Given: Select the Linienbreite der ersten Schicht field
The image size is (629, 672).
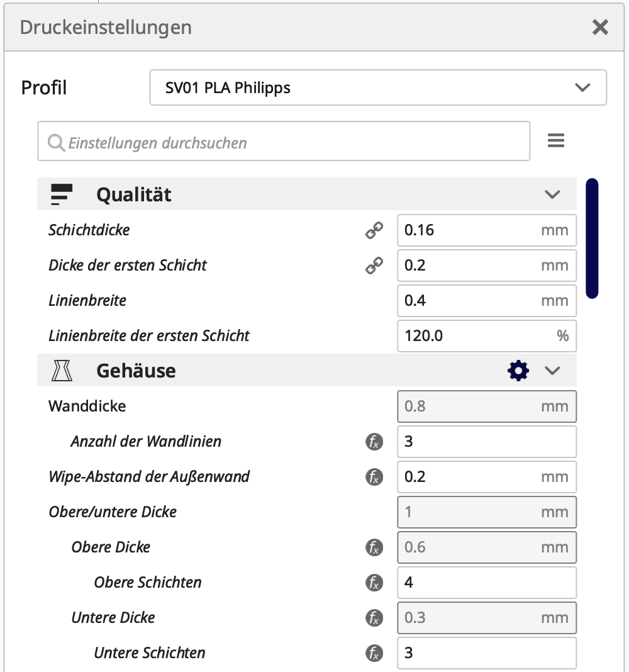Looking at the screenshot, I should click(487, 335).
